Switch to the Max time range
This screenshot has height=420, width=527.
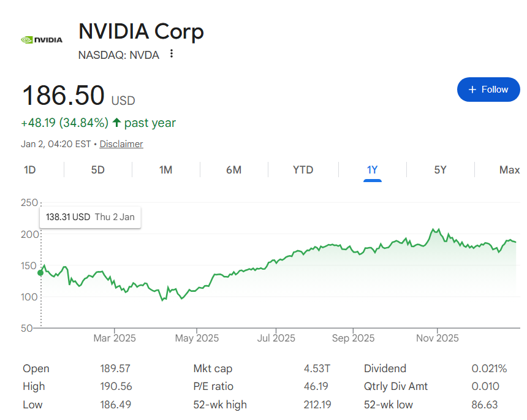(x=509, y=170)
